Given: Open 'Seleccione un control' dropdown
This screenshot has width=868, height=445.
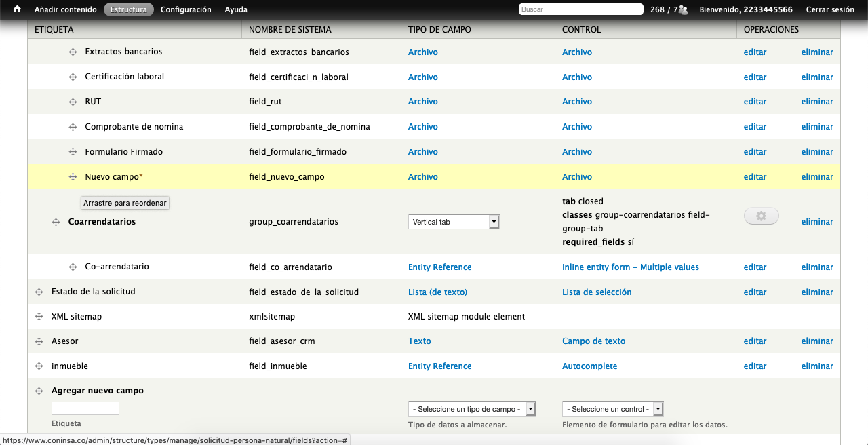Looking at the screenshot, I should pyautogui.click(x=612, y=409).
